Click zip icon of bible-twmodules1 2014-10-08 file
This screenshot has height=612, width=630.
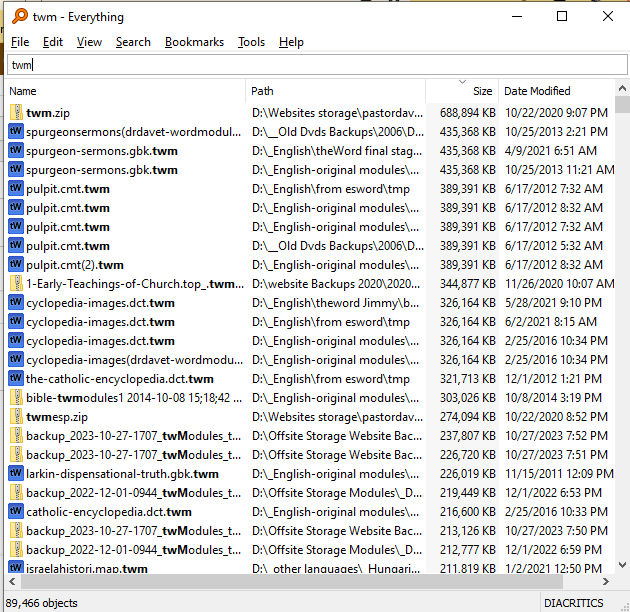click(x=16, y=397)
